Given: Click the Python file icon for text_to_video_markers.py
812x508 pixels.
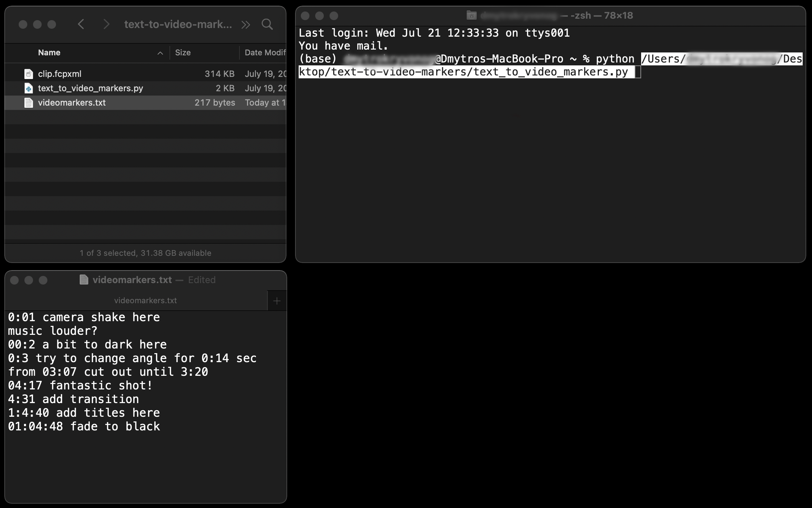Looking at the screenshot, I should coord(29,88).
